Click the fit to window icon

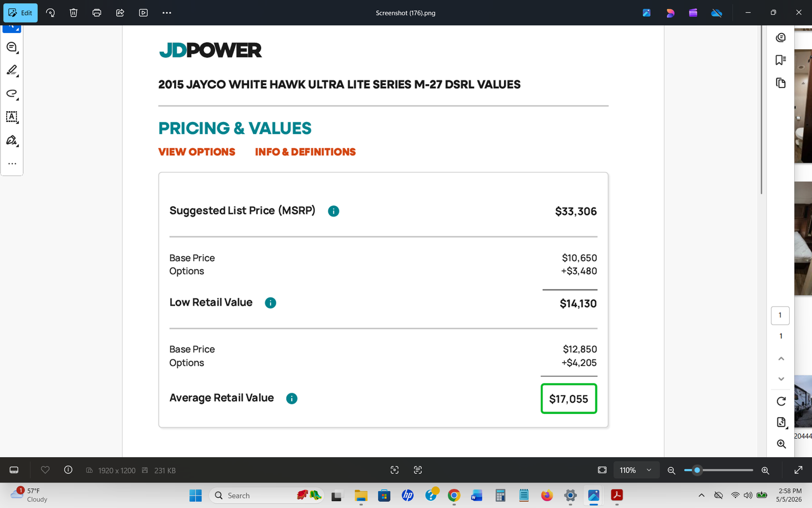coord(602,470)
